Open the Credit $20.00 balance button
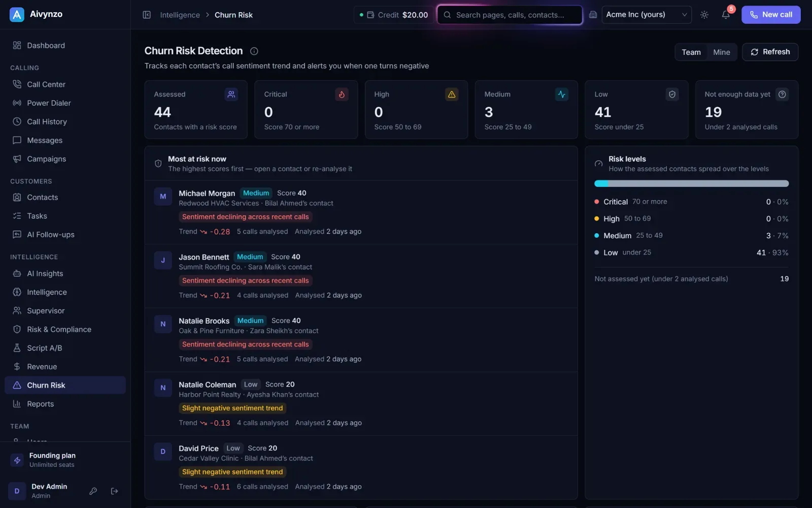812x508 pixels. [393, 15]
